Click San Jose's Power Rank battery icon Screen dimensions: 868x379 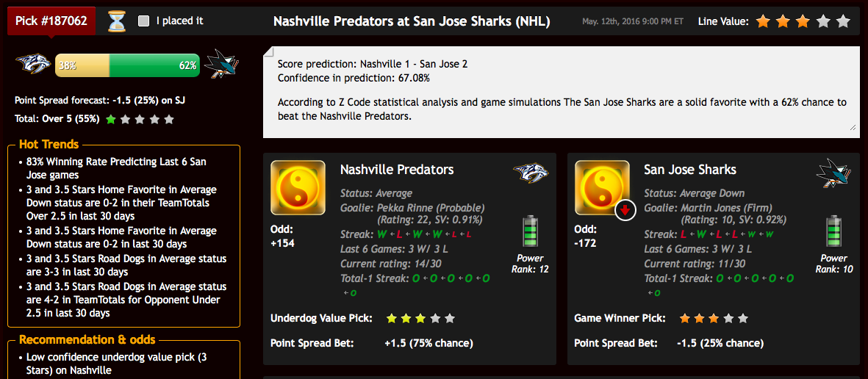[834, 231]
